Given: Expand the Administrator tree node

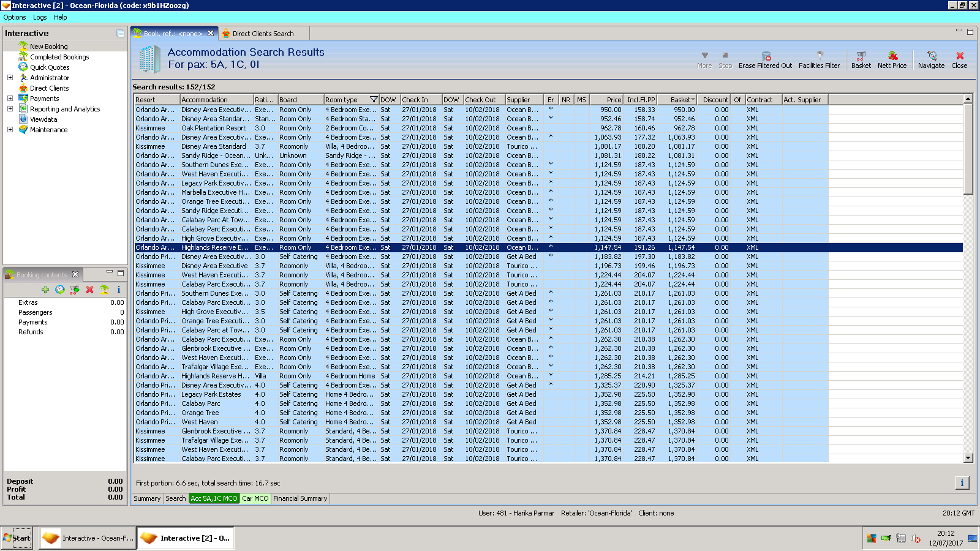Looking at the screenshot, I should [10, 78].
